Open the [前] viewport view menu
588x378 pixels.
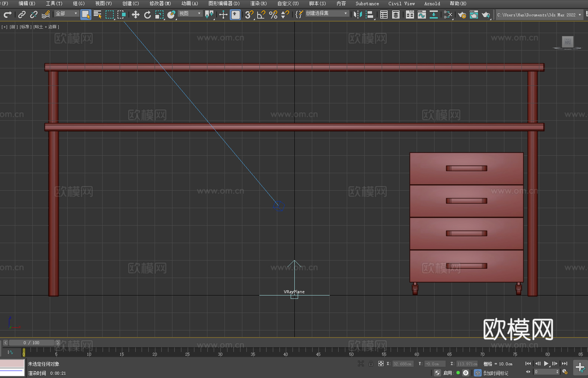tap(14, 27)
